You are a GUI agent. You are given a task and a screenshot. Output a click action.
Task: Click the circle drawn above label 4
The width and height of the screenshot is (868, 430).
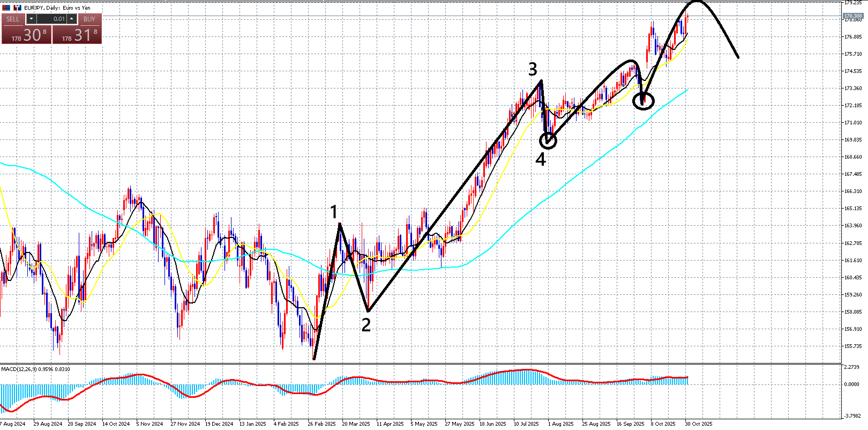[x=548, y=140]
